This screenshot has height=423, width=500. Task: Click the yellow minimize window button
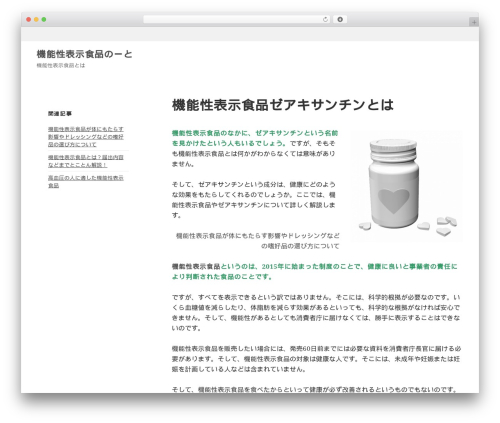tap(36, 19)
